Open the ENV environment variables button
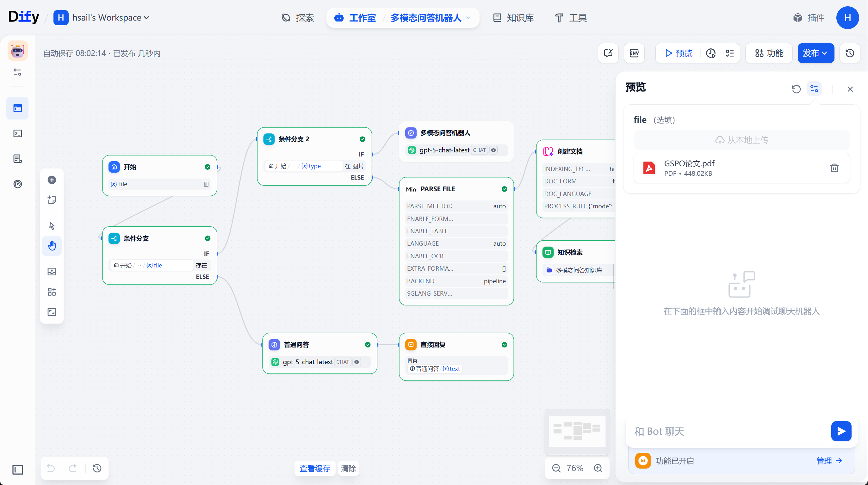The image size is (868, 485). click(634, 53)
